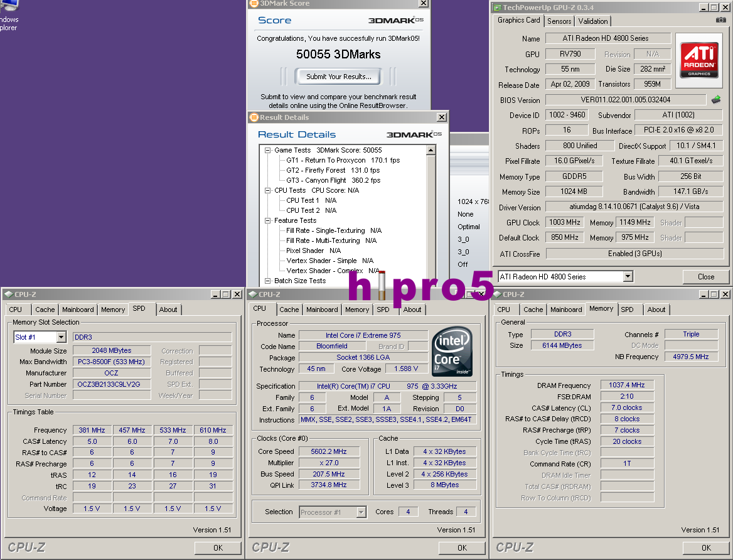Screen dimensions: 733x560
Task: Open the Windows Explorer desktop icon
Action: [x=9, y=15]
